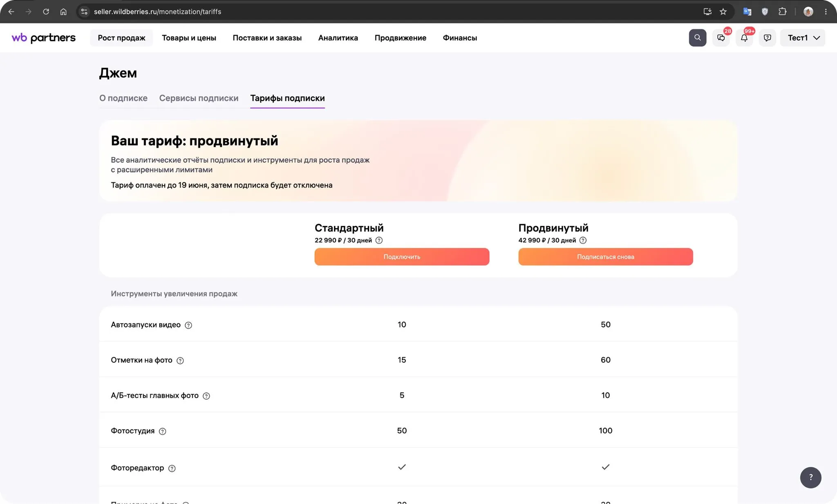This screenshot has width=837, height=504.
Task: Click Подписаться снова for Продвинутый tariff
Action: tap(606, 257)
